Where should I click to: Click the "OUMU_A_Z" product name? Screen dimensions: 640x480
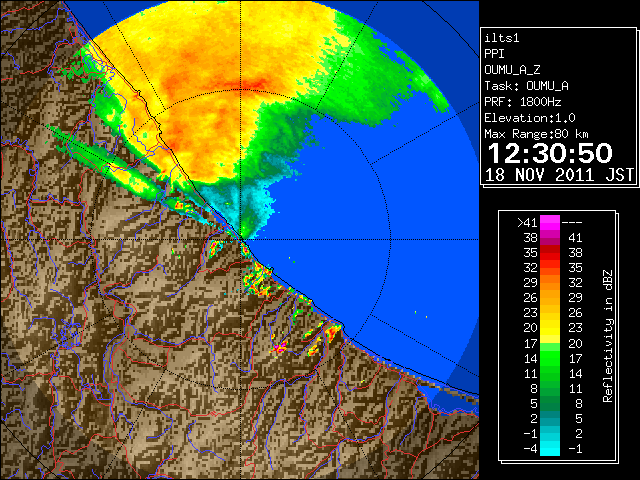[512, 70]
